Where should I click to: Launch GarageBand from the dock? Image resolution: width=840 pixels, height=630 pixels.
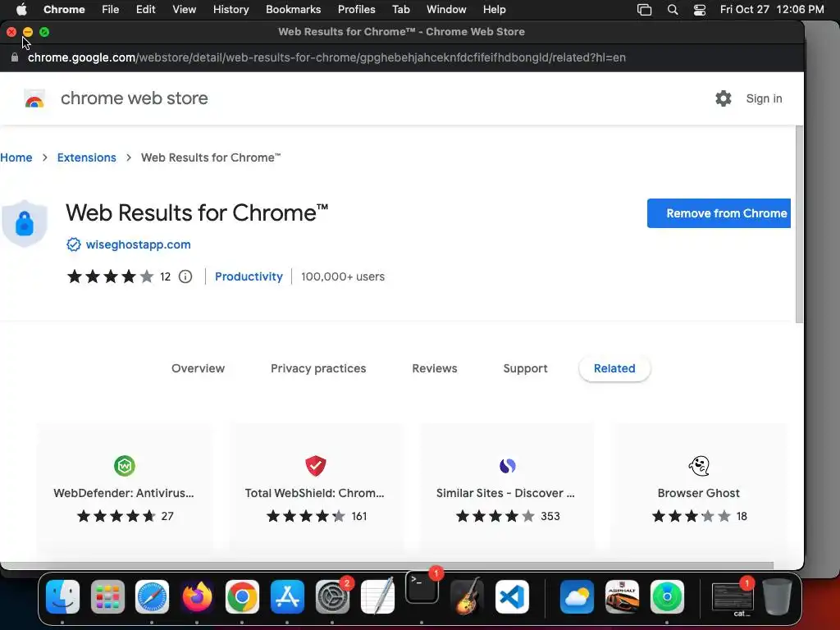(467, 597)
